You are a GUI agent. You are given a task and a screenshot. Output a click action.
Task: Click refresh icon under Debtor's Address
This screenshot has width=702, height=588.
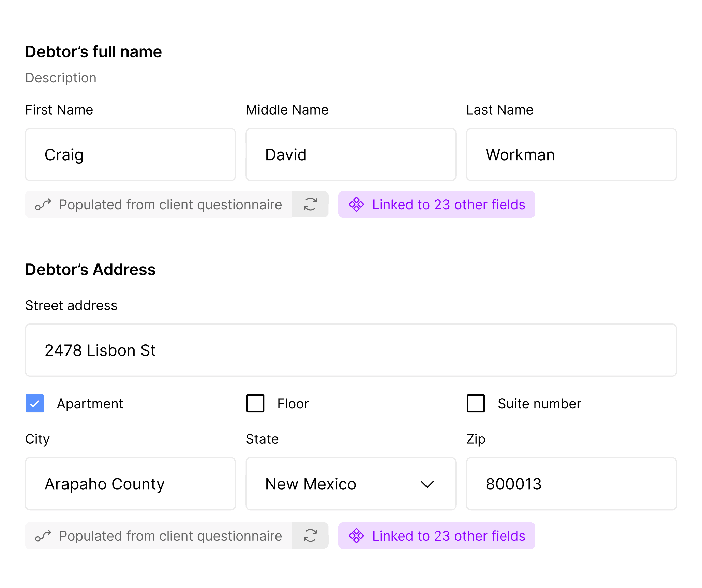[x=310, y=536]
